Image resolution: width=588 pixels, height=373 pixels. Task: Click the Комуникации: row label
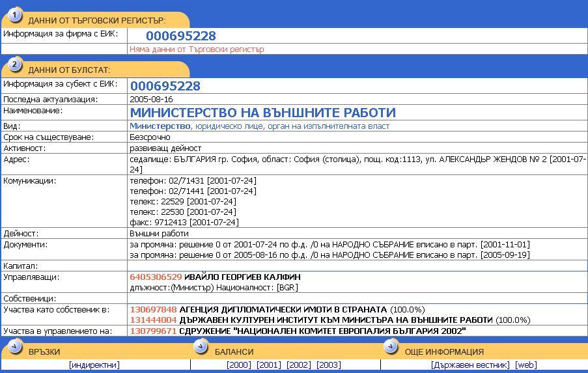pos(29,181)
